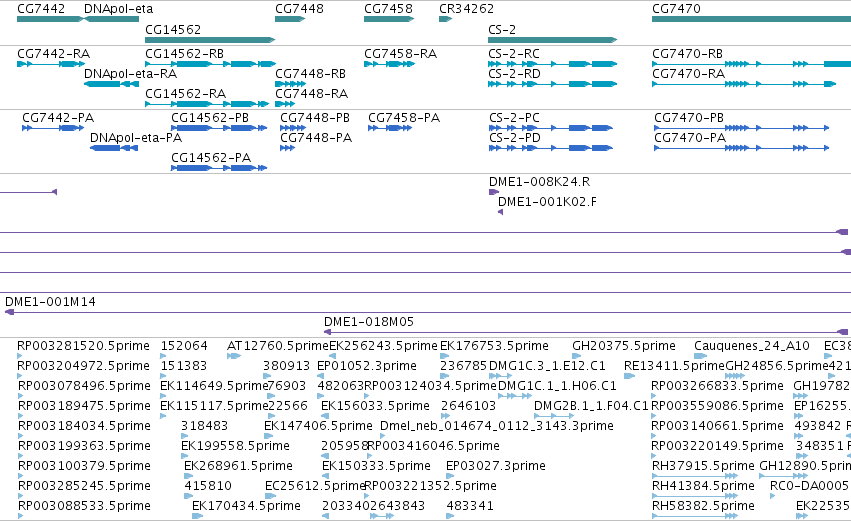Select EST EK176753.5prime
851x521 pixels.
click(494, 346)
